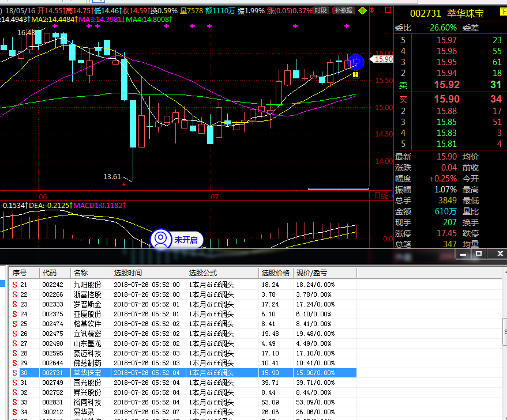Select the 立讯精密 row

click(183, 334)
